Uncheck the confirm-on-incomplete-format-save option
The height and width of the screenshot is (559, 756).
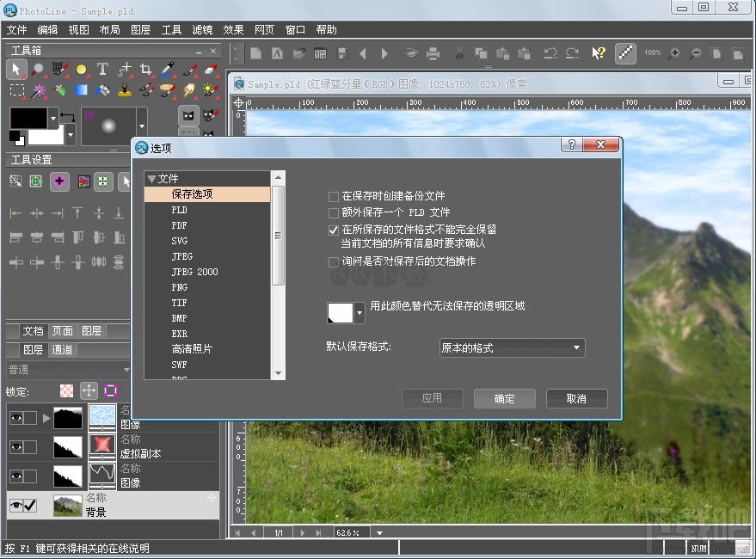[x=333, y=230]
